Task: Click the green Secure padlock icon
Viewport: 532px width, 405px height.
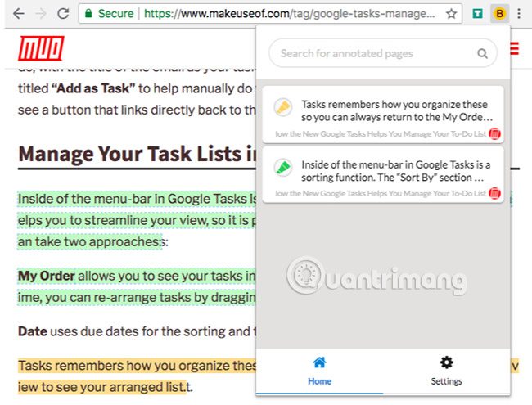Action: point(88,14)
